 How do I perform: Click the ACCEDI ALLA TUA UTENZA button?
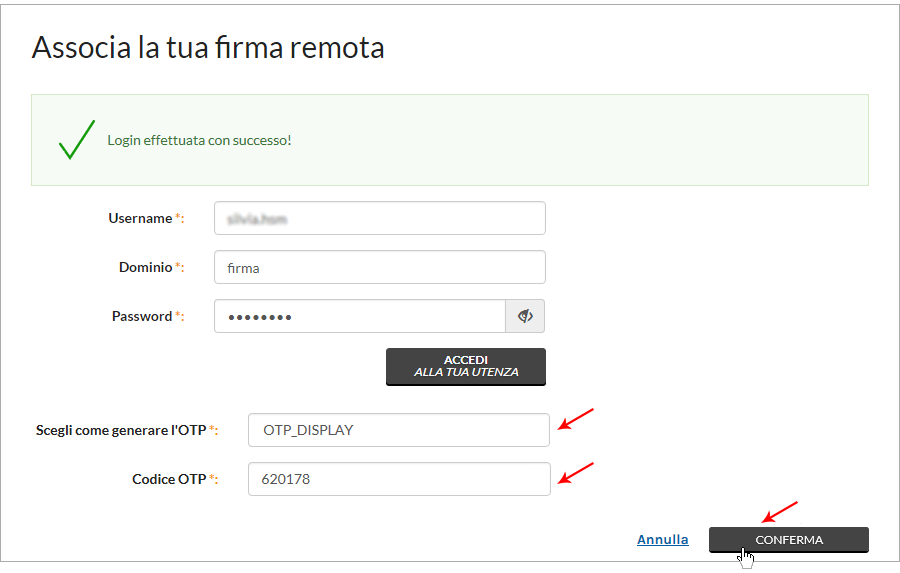click(465, 366)
